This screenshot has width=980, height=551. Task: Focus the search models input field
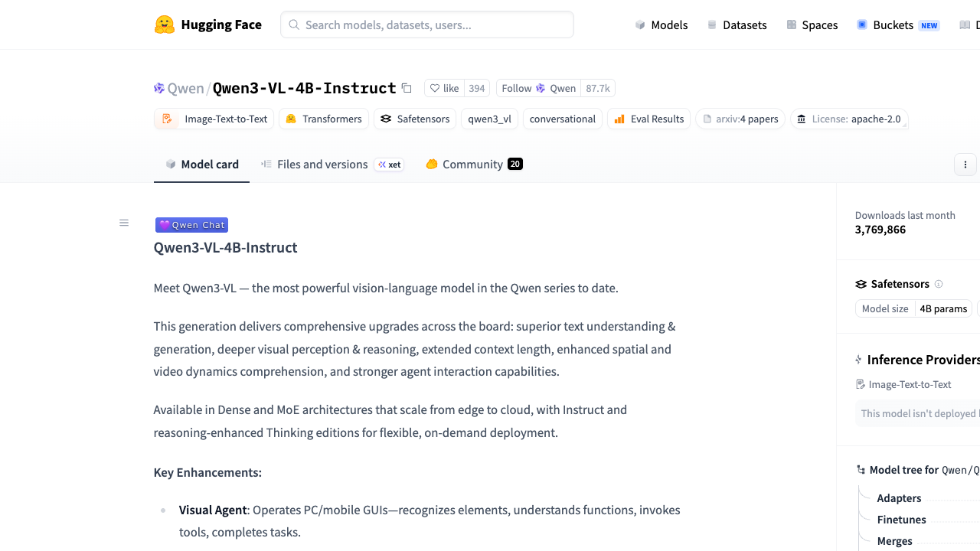(x=427, y=24)
